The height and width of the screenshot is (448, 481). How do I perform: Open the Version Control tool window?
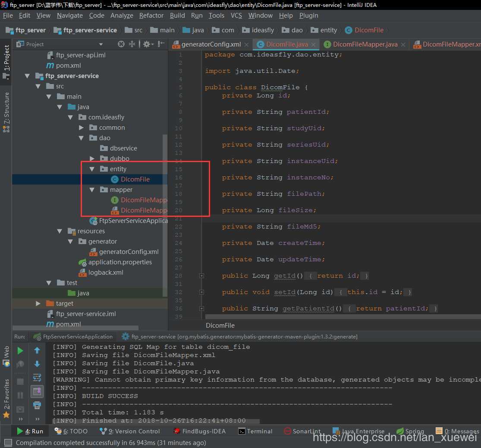[130, 431]
